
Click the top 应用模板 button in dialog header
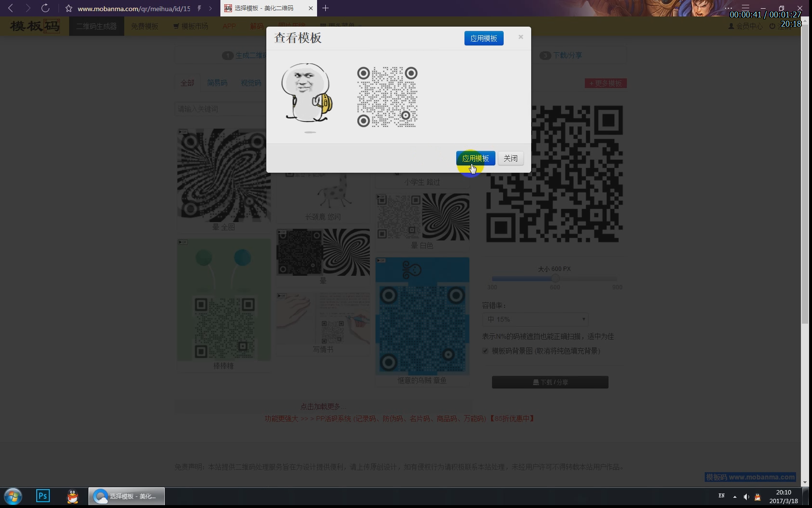coord(484,38)
